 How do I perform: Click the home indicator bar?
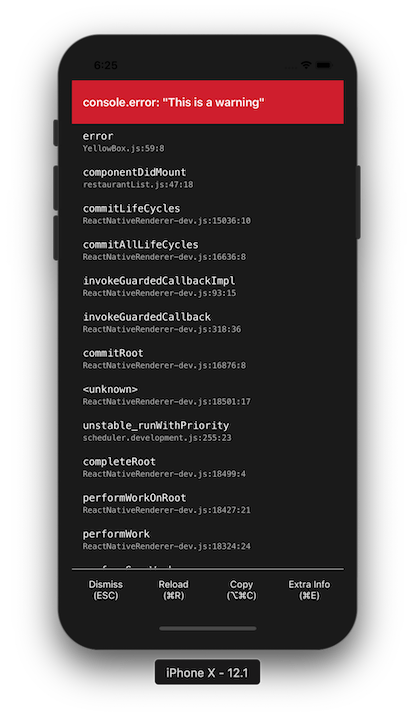tap(208, 629)
